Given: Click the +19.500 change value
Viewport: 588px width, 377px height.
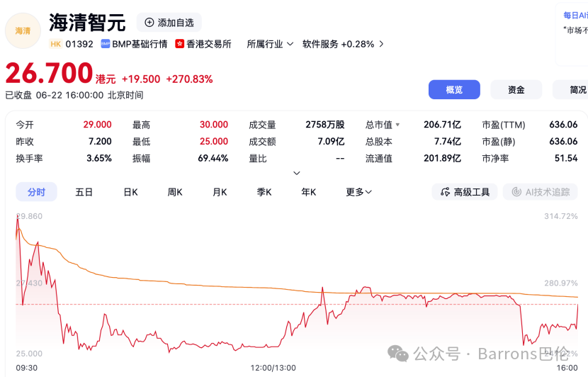Looking at the screenshot, I should [x=141, y=79].
